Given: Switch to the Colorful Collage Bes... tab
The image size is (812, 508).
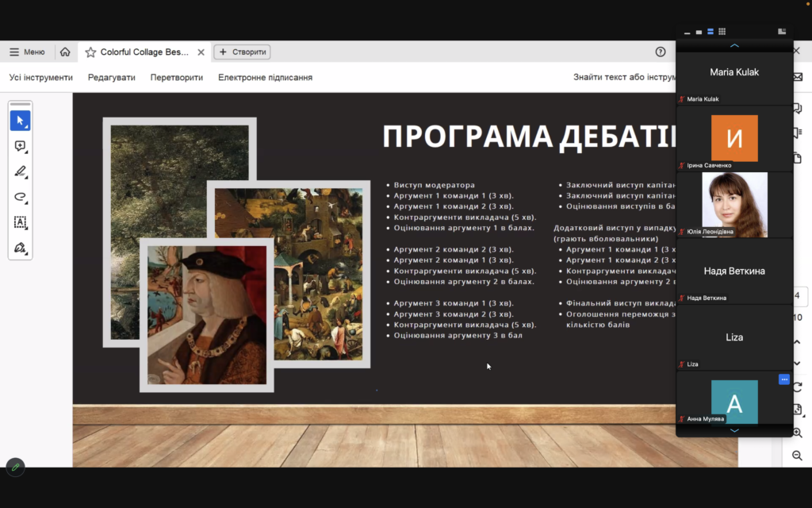Looking at the screenshot, I should click(144, 52).
